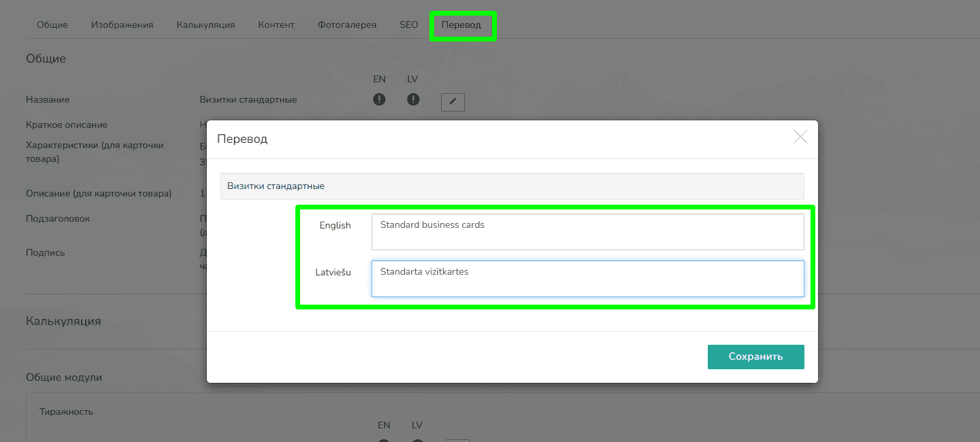Close the Перевод dialog with X
The height and width of the screenshot is (442, 980).
coord(800,137)
